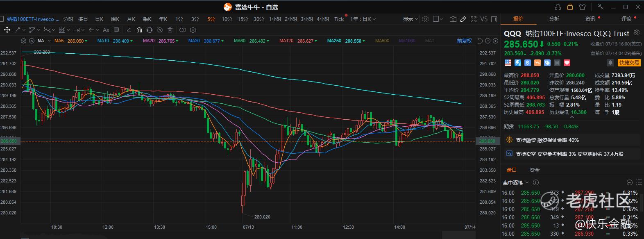The width and height of the screenshot is (644, 239).
Task: Switch to compact window mode
Action: 601,7
